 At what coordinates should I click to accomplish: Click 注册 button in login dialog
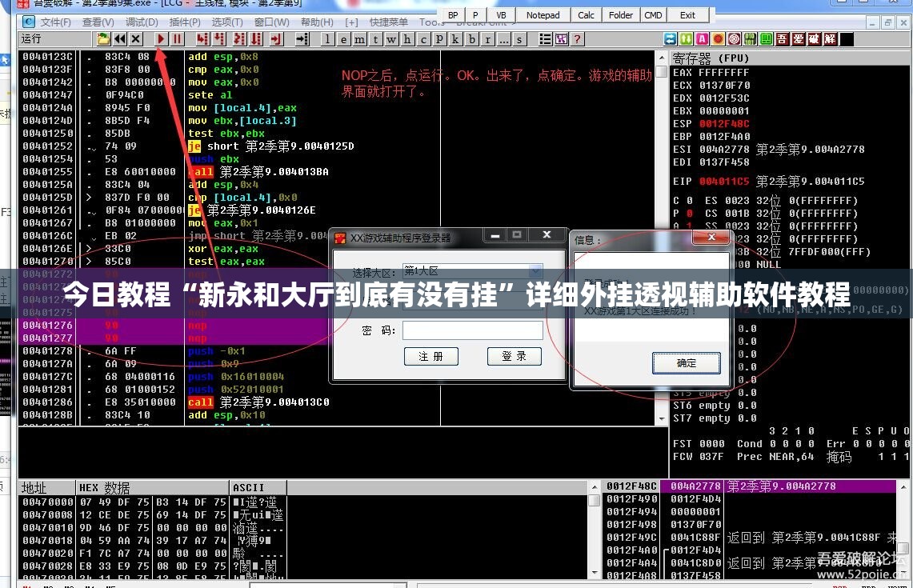click(x=430, y=356)
